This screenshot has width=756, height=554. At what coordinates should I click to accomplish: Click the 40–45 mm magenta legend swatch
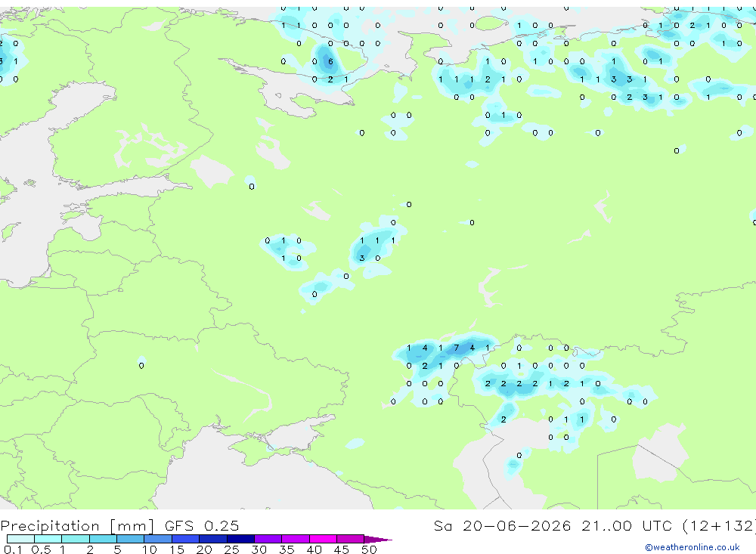coord(323,539)
